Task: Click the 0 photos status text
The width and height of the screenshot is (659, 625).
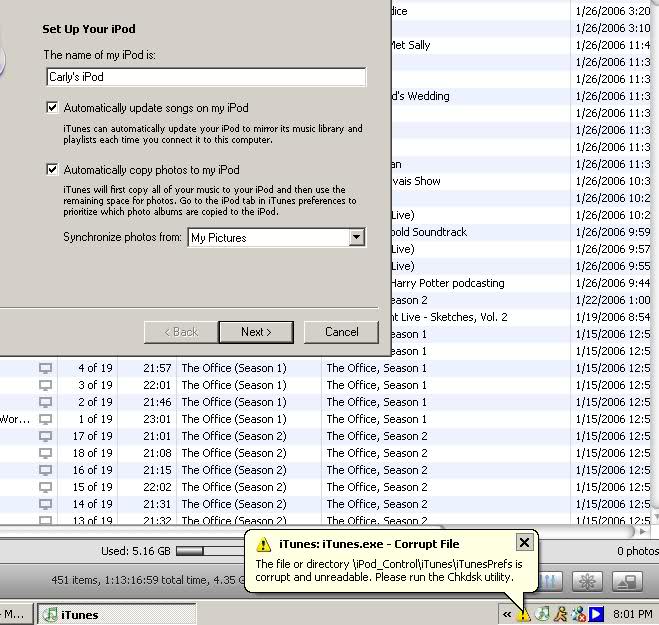Action: pos(638,551)
